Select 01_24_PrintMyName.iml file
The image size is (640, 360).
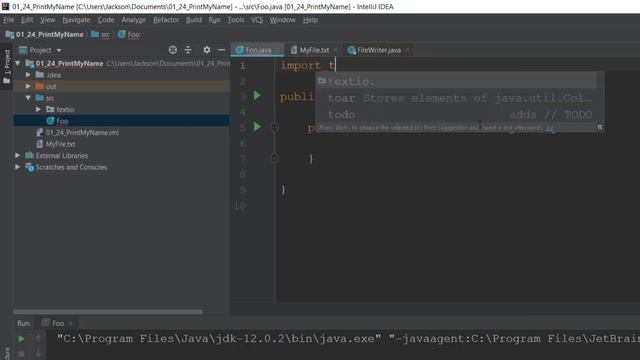click(122, 132)
